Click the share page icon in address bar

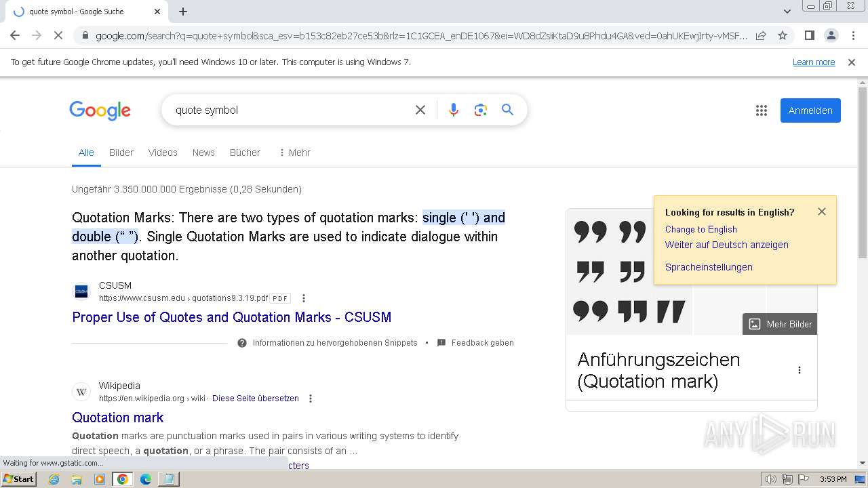point(761,35)
